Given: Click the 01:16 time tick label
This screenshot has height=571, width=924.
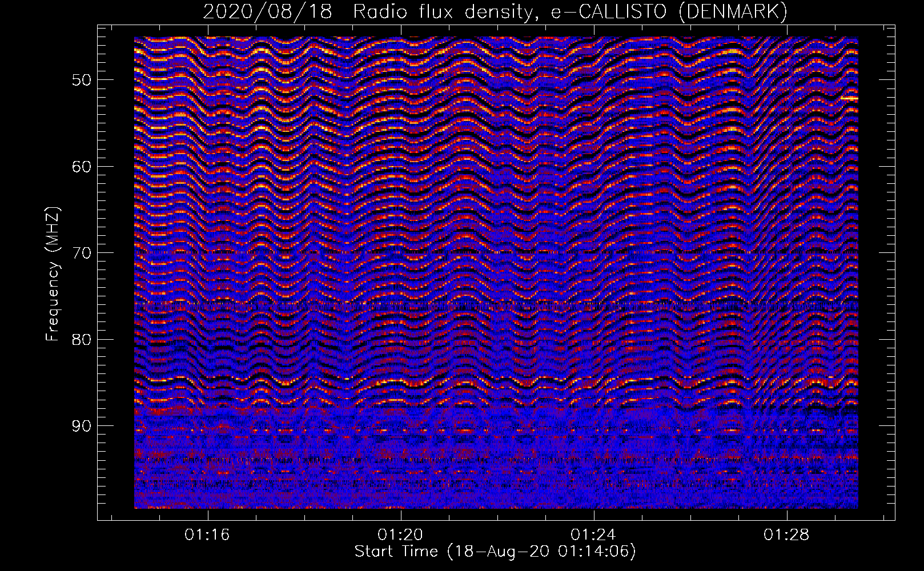Looking at the screenshot, I should tap(207, 534).
